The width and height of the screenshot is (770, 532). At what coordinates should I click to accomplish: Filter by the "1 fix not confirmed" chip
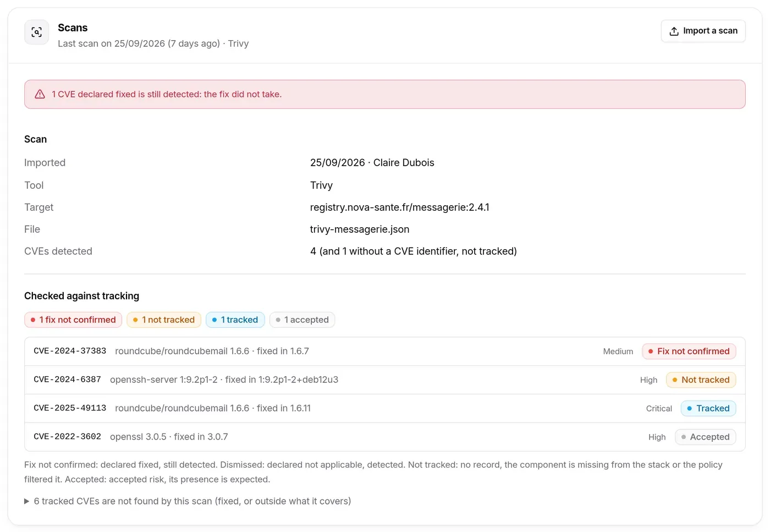click(x=73, y=320)
